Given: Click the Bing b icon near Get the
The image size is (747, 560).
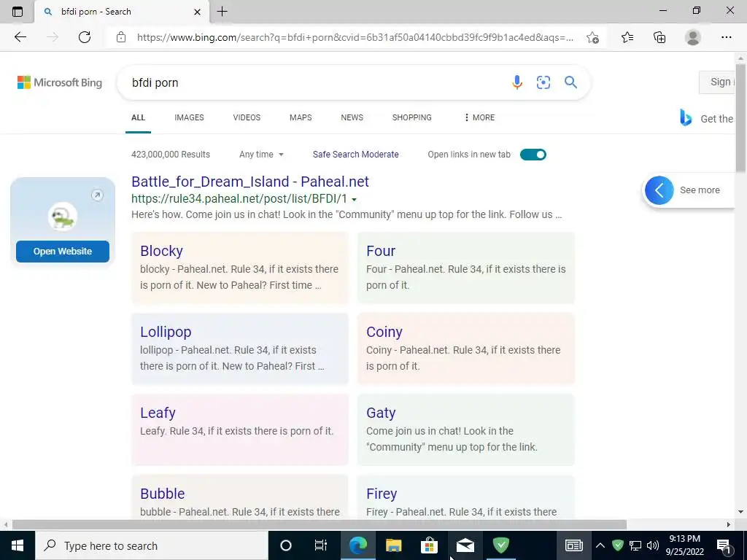Looking at the screenshot, I should coord(686,117).
